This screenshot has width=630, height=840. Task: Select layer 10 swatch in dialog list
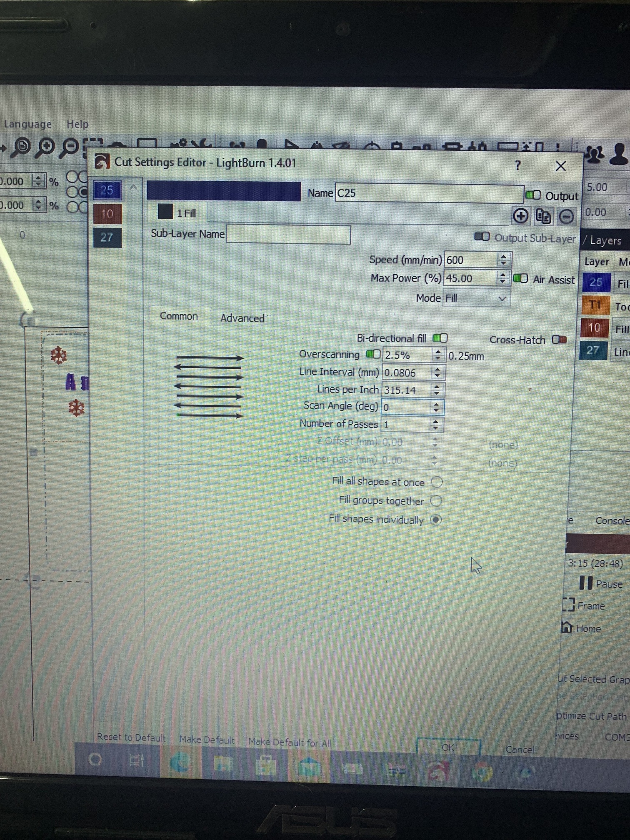[107, 214]
